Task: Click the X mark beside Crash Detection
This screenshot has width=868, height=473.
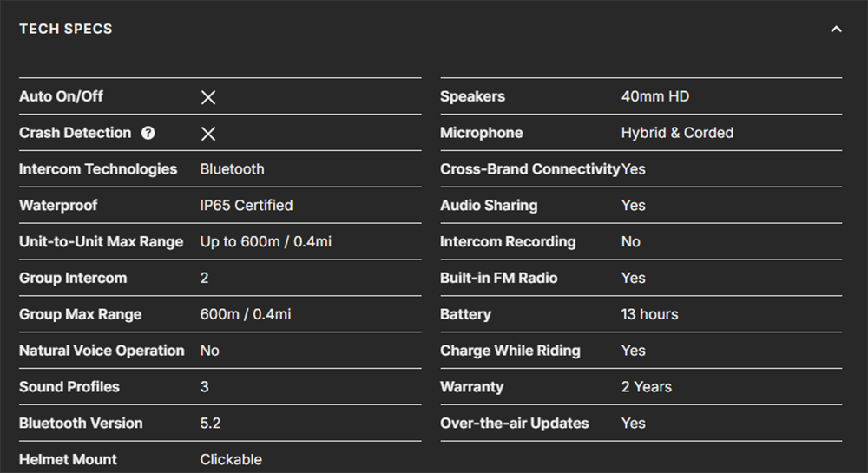Action: coord(208,134)
